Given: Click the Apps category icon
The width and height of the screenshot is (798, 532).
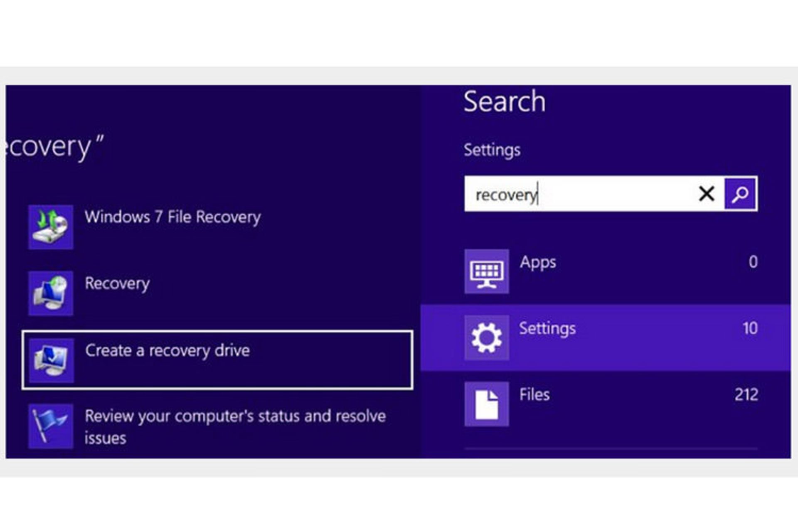Looking at the screenshot, I should point(488,271).
